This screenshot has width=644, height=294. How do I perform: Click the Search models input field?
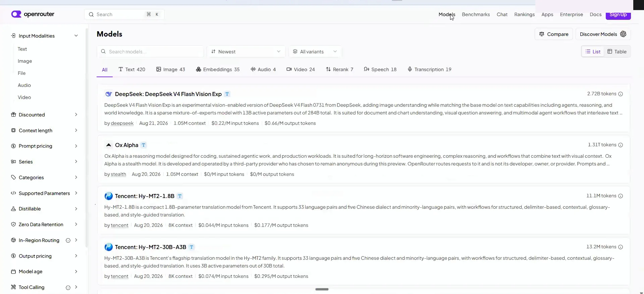click(150, 52)
